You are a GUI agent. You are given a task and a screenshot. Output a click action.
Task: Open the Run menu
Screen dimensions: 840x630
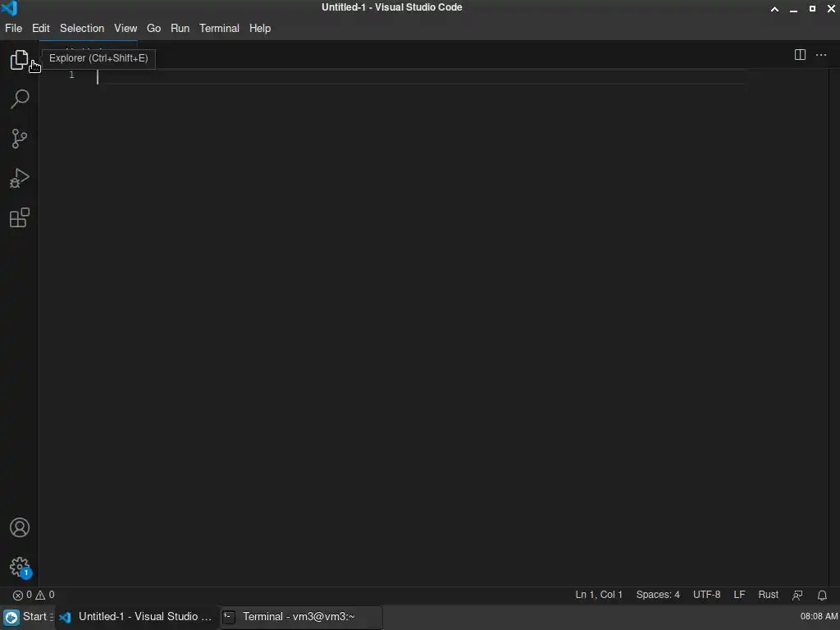[x=180, y=29]
